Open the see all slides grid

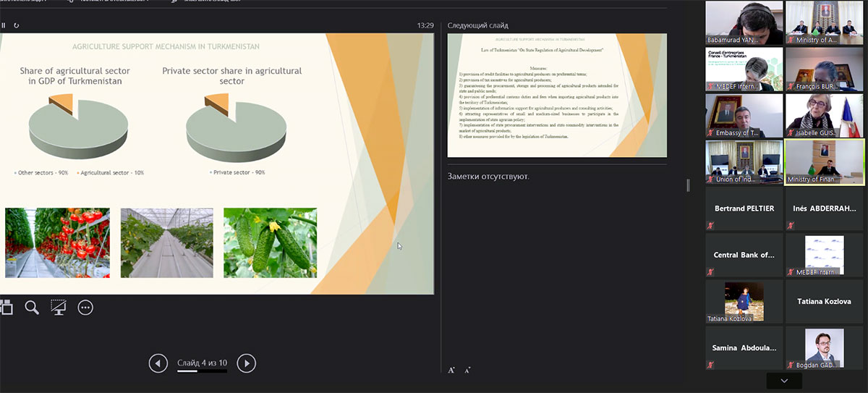click(6, 308)
